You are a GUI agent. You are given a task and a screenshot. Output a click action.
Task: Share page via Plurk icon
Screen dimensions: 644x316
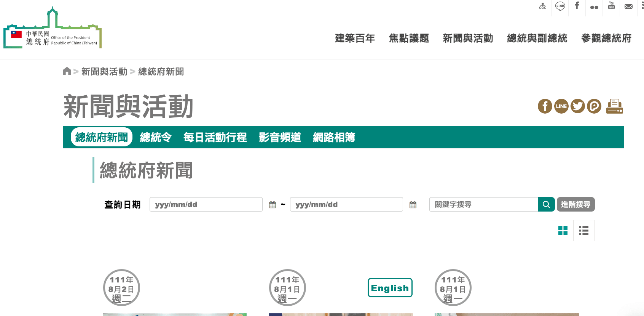pos(594,106)
